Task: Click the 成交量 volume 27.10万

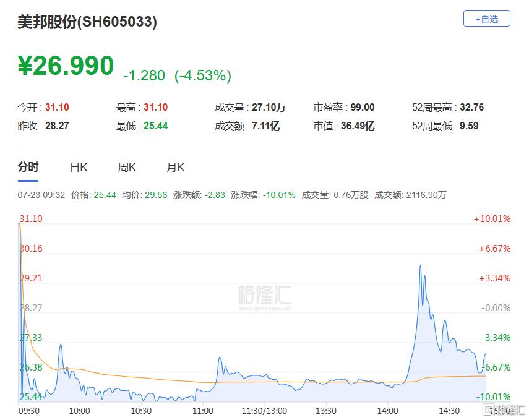Action: click(269, 107)
